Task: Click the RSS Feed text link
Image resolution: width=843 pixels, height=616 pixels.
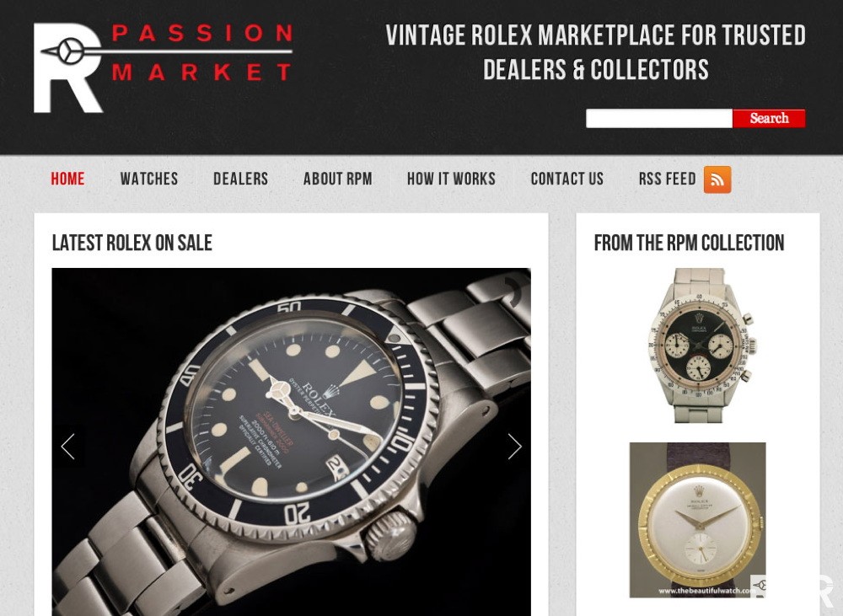Action: coord(667,179)
